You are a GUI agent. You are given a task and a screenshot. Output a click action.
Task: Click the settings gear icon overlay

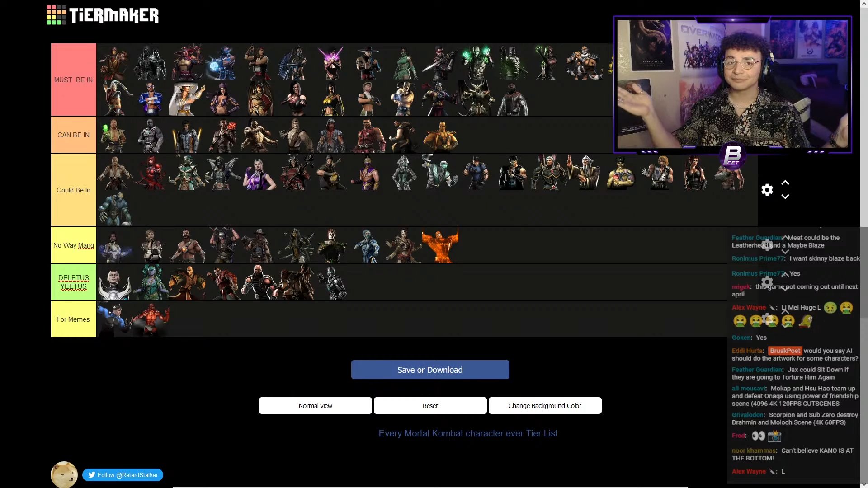pos(767,189)
